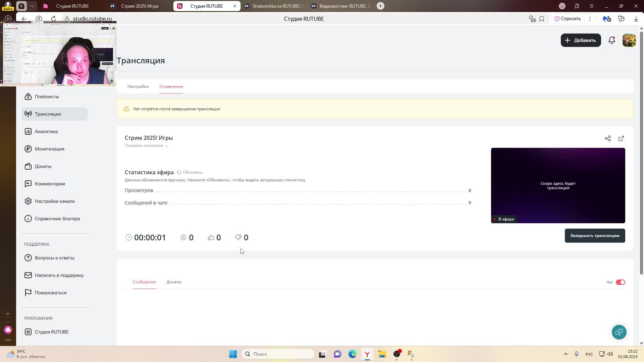644x362 pixels.
Task: Open the notifications bell
Action: (x=611, y=40)
